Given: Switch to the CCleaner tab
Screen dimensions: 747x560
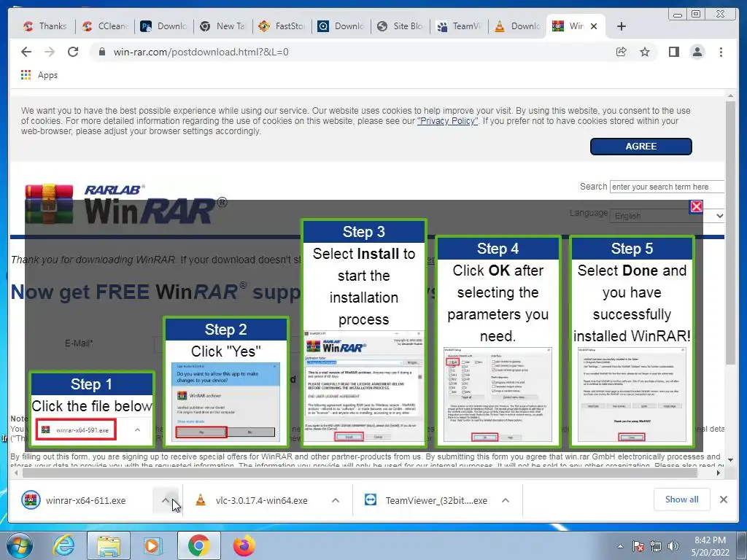Looking at the screenshot, I should point(105,26).
